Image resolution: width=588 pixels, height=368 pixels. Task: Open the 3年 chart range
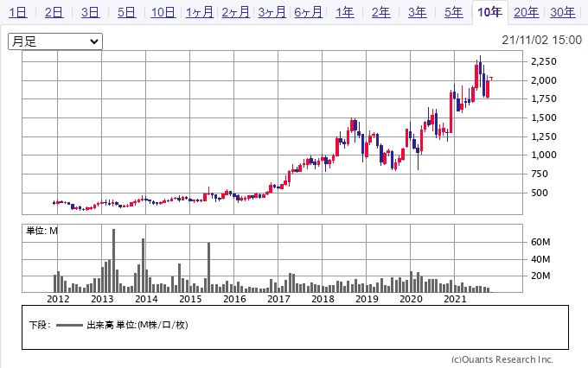pyautogui.click(x=418, y=12)
